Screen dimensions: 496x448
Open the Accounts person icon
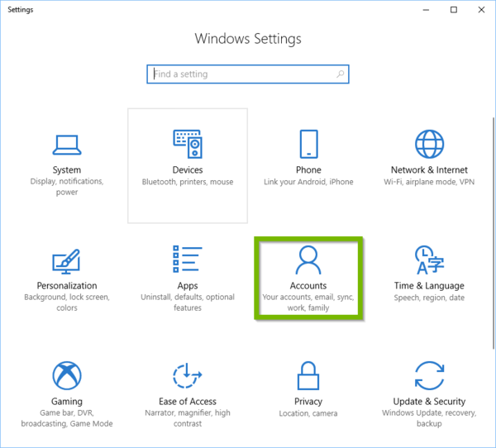click(x=308, y=260)
